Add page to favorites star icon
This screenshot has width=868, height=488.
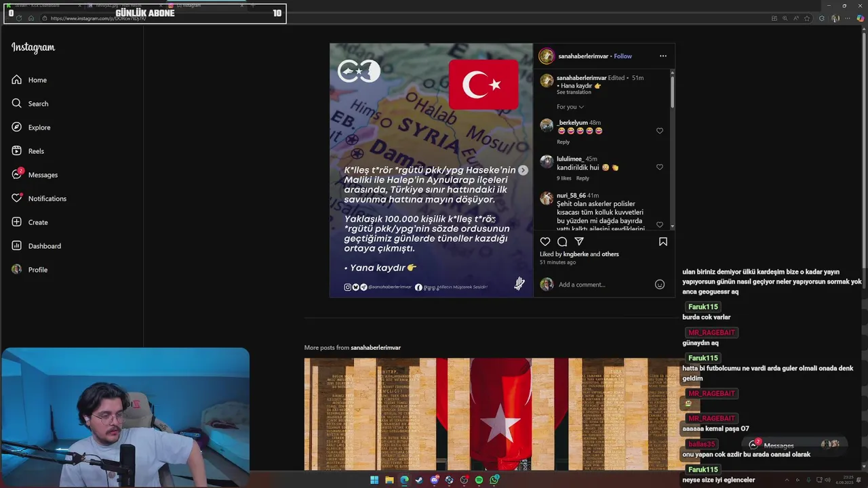coord(806,18)
